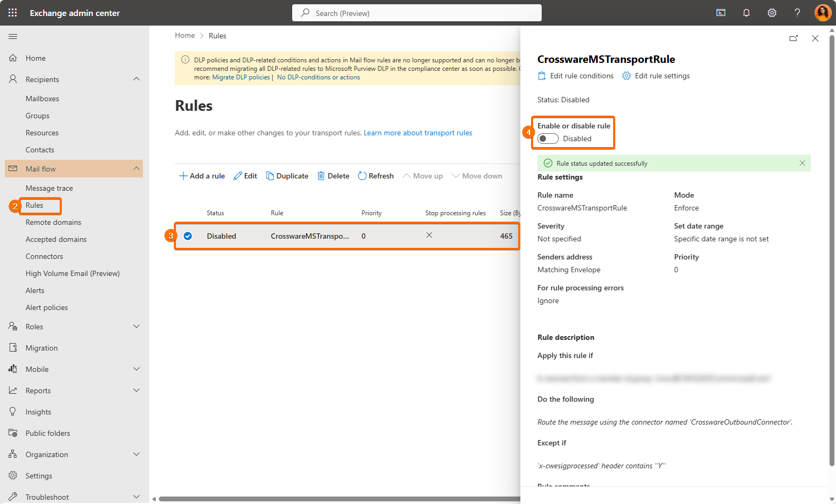Expand details panel to full screen
The image size is (836, 504).
point(793,38)
